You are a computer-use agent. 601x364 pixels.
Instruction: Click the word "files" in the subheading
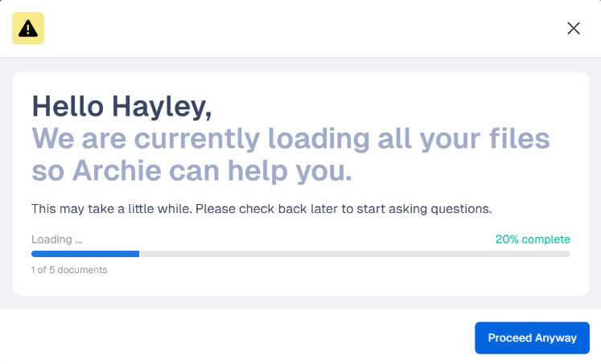coord(519,138)
